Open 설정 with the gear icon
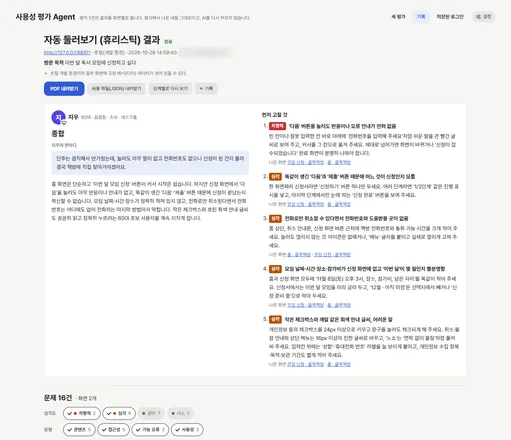The image size is (511, 440). (484, 17)
